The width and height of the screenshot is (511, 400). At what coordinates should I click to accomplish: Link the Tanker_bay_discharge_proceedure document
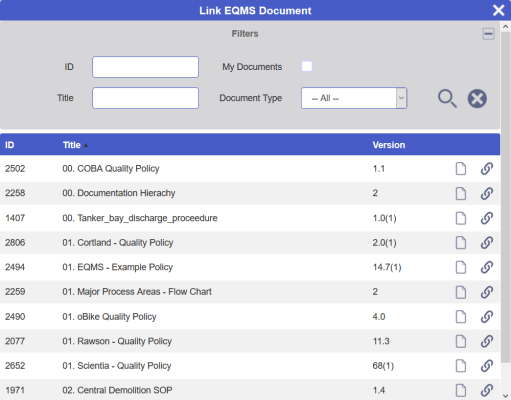coord(487,218)
